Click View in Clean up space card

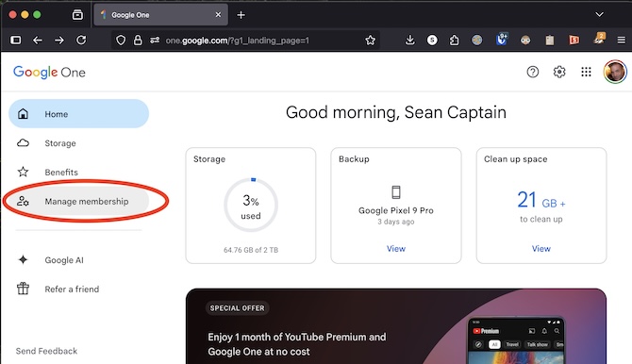click(541, 249)
